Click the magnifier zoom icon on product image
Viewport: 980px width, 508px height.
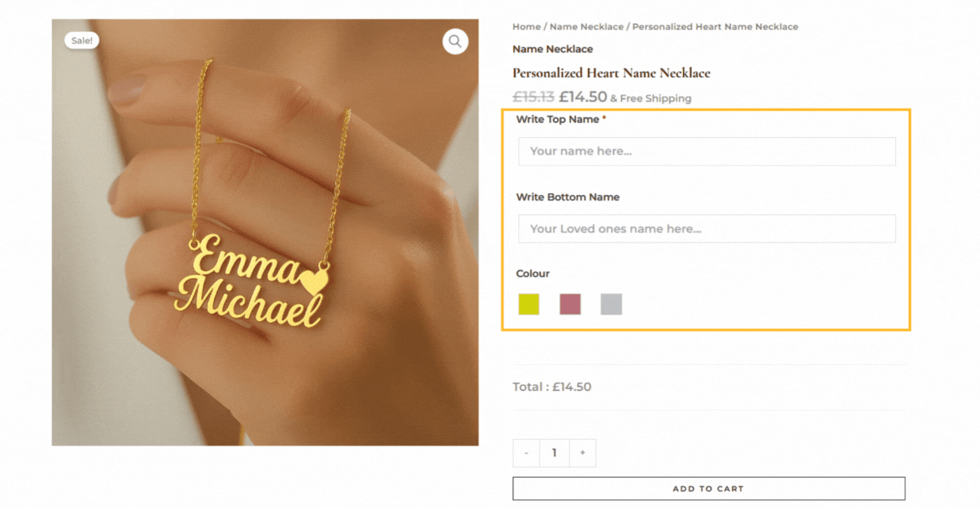point(456,41)
